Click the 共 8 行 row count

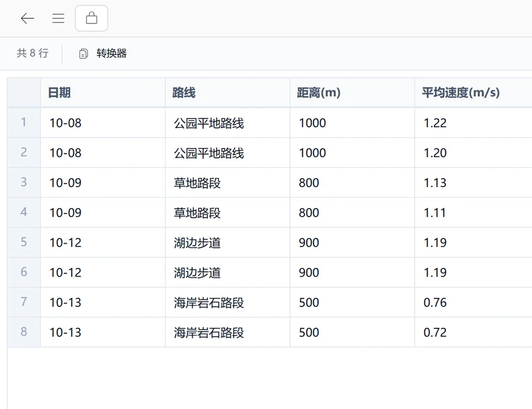pos(32,54)
